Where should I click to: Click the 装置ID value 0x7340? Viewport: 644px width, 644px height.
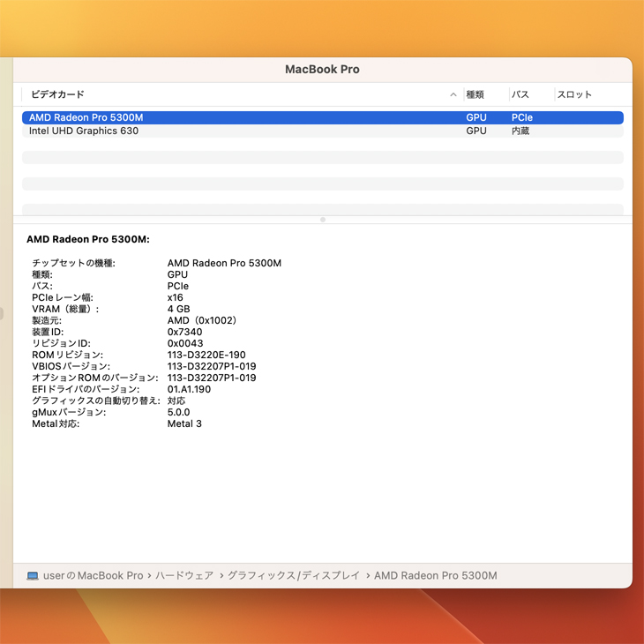pyautogui.click(x=184, y=332)
